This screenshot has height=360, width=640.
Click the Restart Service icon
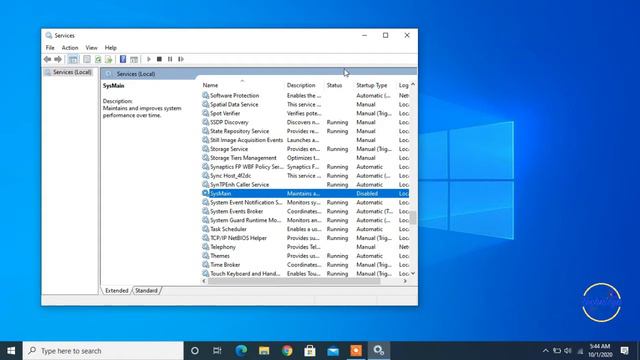[x=181, y=59]
